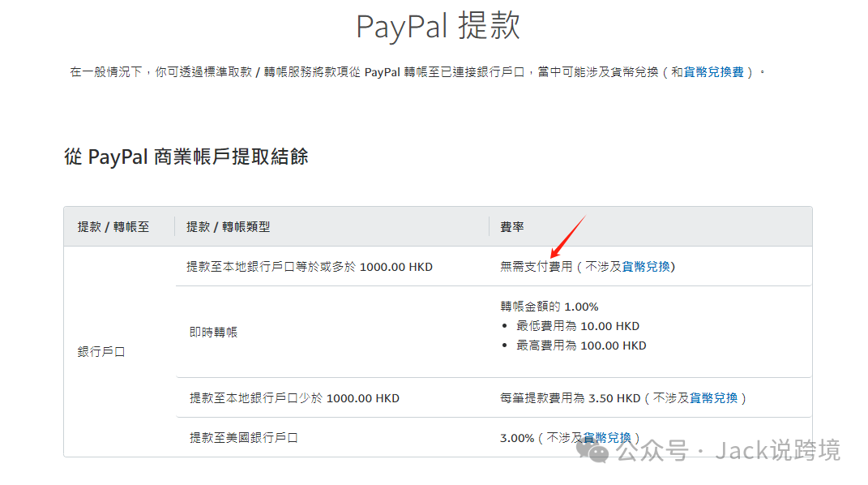Click the PayPal 提款 page title

438,26
